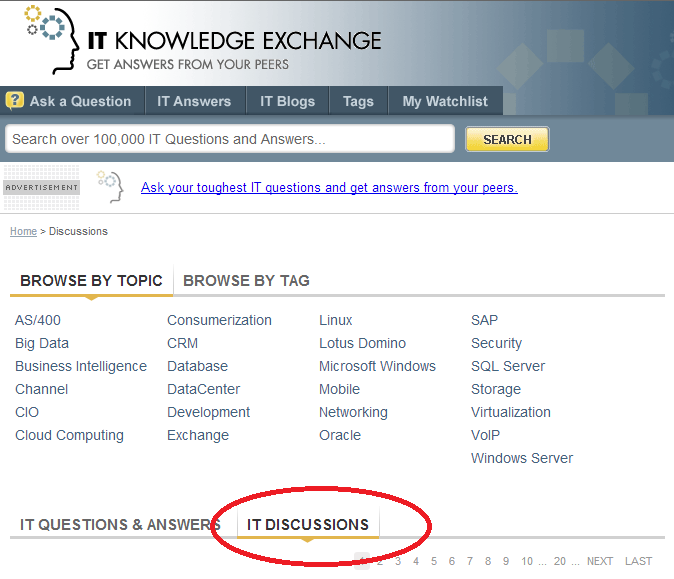Open the Channel topic
The height and width of the screenshot is (579, 674).
point(41,389)
